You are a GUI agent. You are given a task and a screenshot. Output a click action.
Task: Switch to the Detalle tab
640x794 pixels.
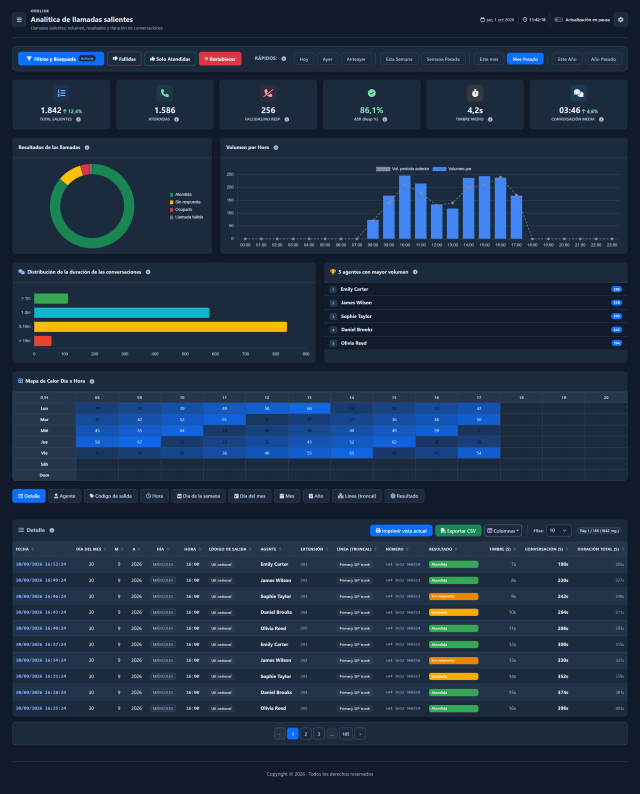pyautogui.click(x=29, y=496)
